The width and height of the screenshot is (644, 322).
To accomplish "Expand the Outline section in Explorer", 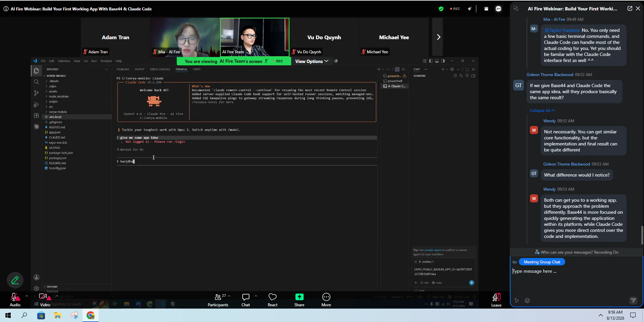I will [x=52, y=287].
